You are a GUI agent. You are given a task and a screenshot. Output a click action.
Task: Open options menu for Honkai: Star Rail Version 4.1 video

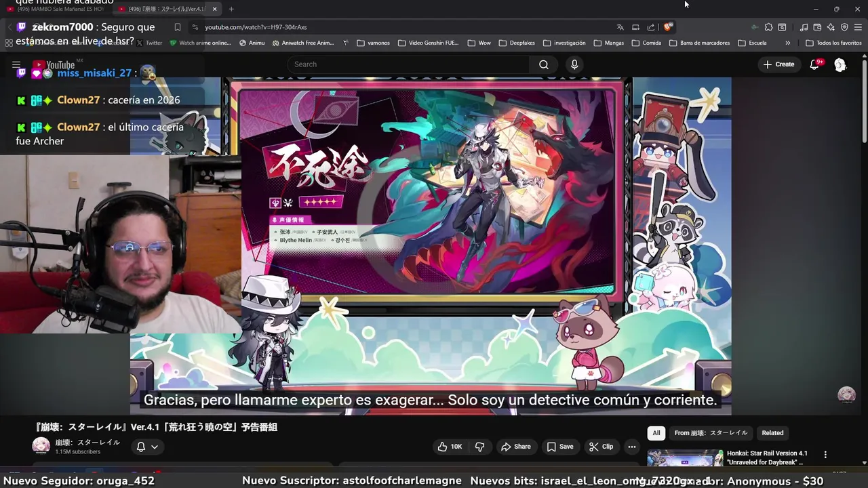pyautogui.click(x=825, y=455)
